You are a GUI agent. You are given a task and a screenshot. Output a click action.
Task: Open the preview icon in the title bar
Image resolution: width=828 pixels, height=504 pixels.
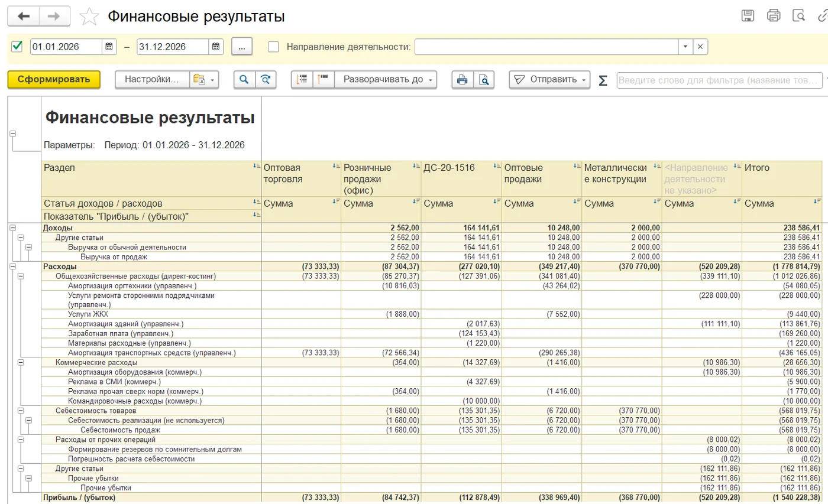click(x=799, y=16)
